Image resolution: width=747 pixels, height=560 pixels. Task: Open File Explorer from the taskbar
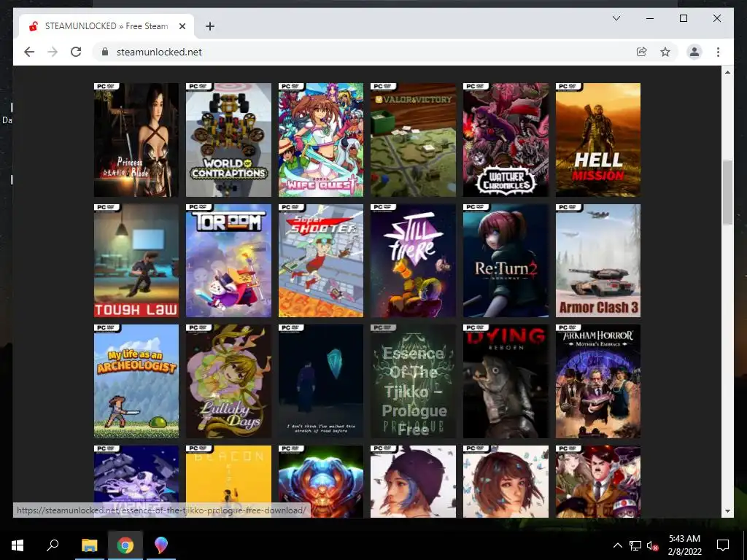89,545
